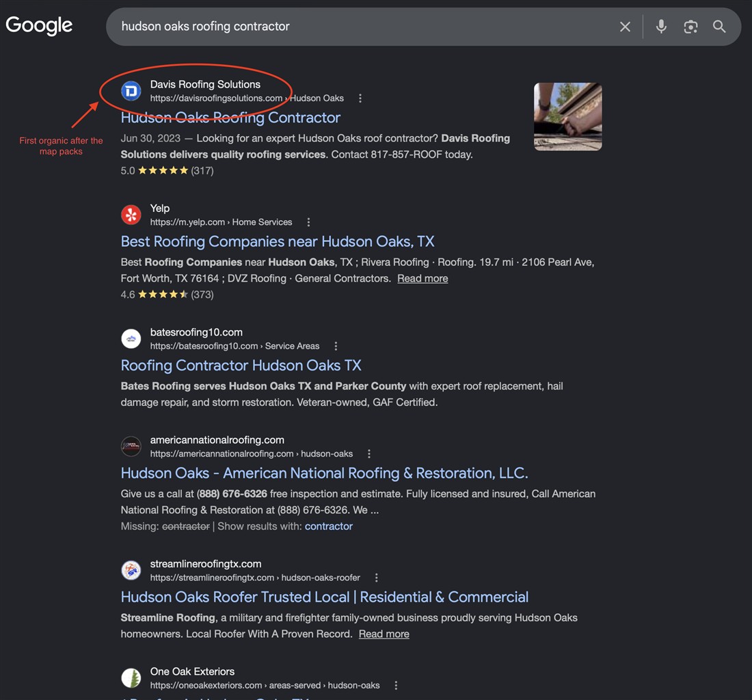Image resolution: width=752 pixels, height=700 pixels.
Task: Click the streamlineroofingtx.com favicon
Action: pyautogui.click(x=131, y=571)
